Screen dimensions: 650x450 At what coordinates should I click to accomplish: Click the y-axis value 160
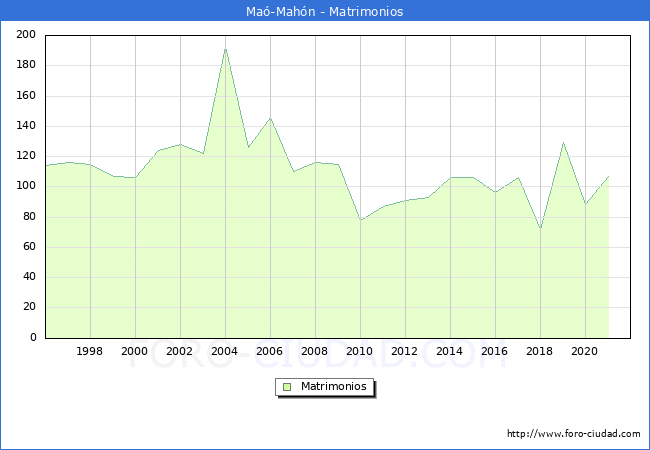point(26,95)
